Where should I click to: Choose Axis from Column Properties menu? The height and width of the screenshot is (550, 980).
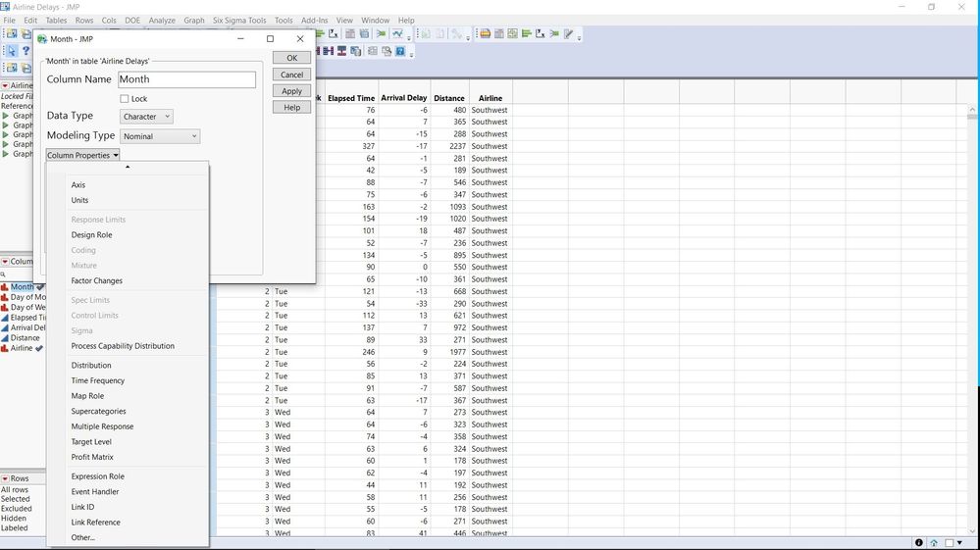pos(78,184)
